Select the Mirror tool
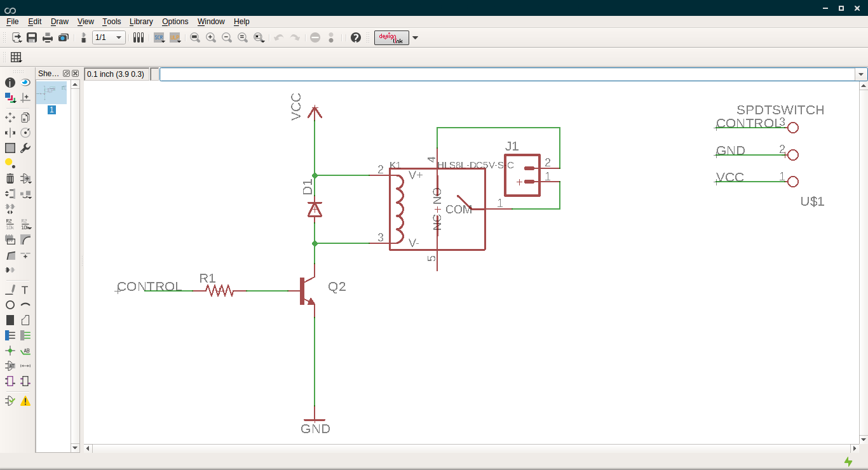The image size is (868, 470). click(x=10, y=133)
